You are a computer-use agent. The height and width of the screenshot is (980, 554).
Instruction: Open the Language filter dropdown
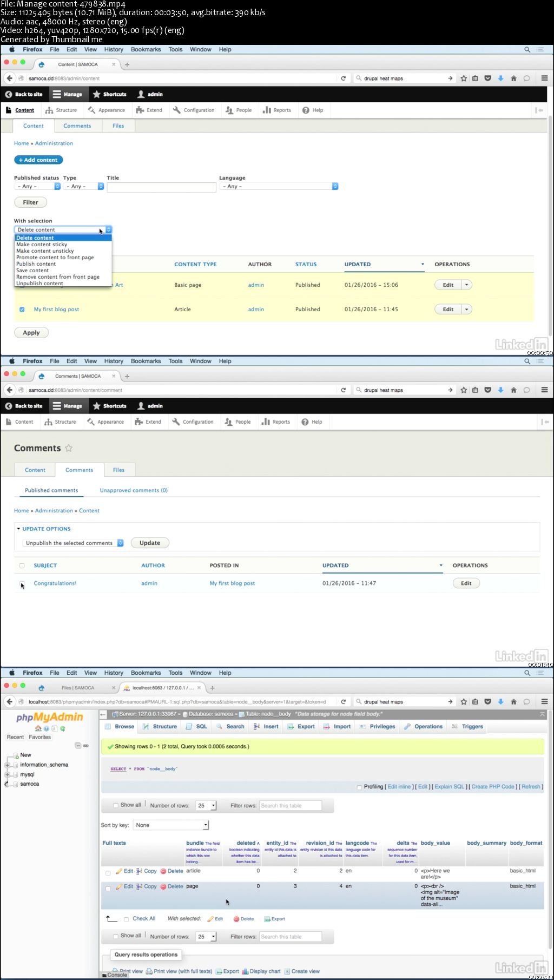279,186
